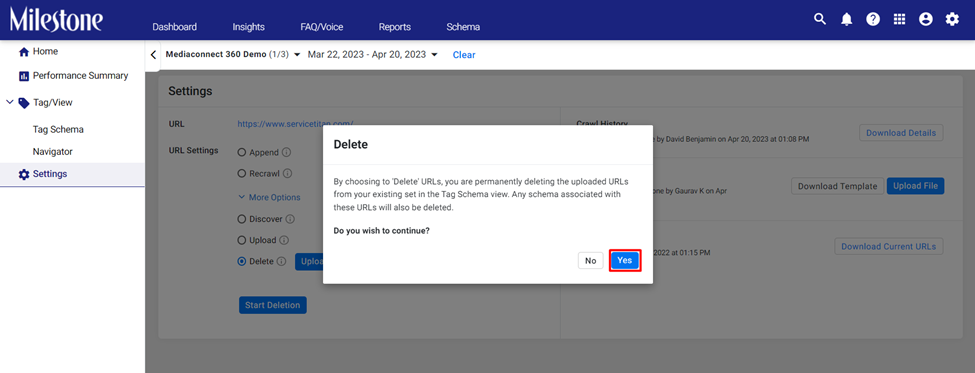
Task: Select the Discover radio option
Action: pos(242,219)
